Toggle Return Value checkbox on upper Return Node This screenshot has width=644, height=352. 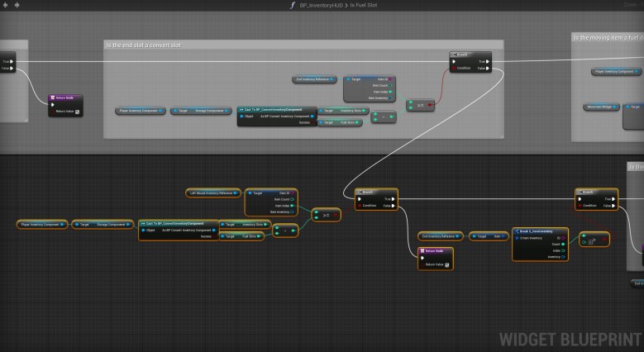pyautogui.click(x=77, y=111)
